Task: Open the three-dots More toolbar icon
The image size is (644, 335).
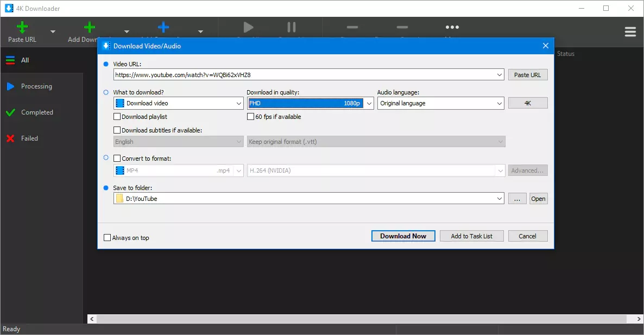Action: coord(452,27)
